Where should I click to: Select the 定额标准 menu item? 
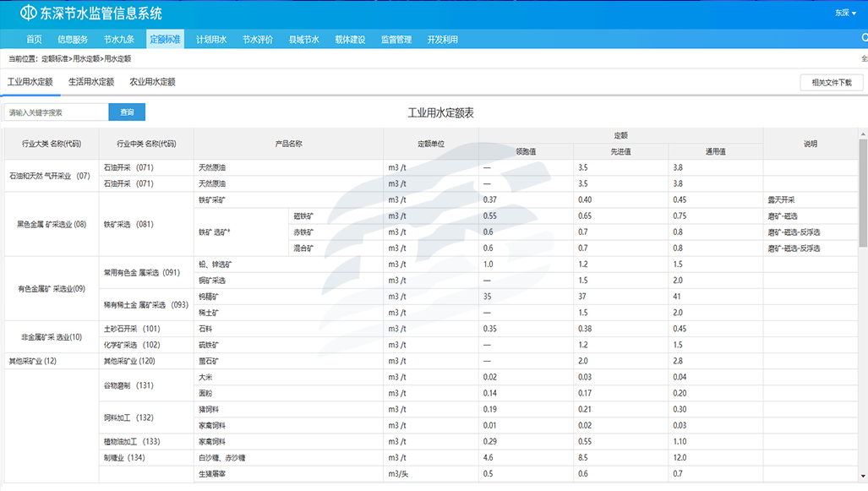165,40
